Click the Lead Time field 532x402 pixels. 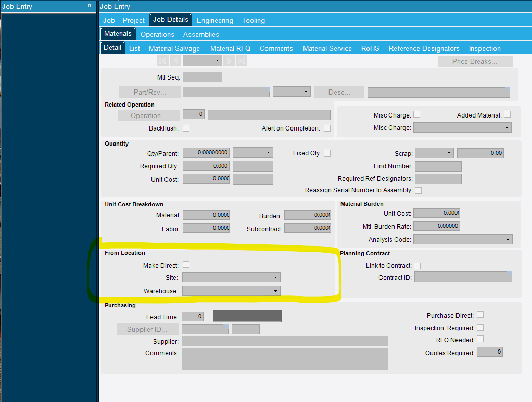[193, 317]
